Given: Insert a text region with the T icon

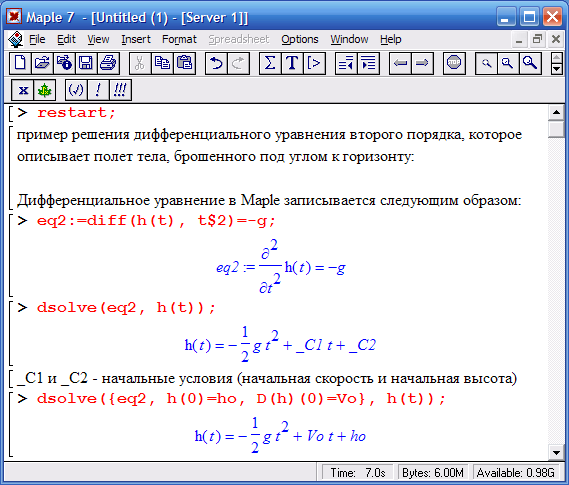Looking at the screenshot, I should click(292, 63).
